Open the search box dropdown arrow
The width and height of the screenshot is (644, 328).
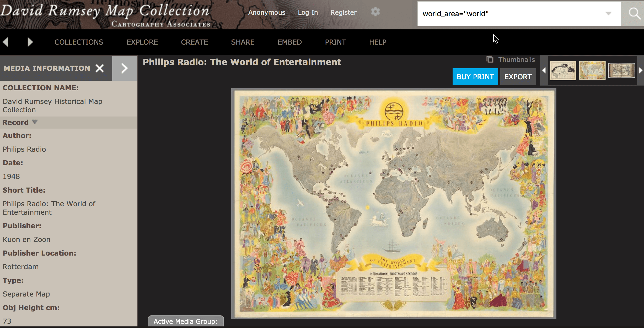(x=608, y=14)
